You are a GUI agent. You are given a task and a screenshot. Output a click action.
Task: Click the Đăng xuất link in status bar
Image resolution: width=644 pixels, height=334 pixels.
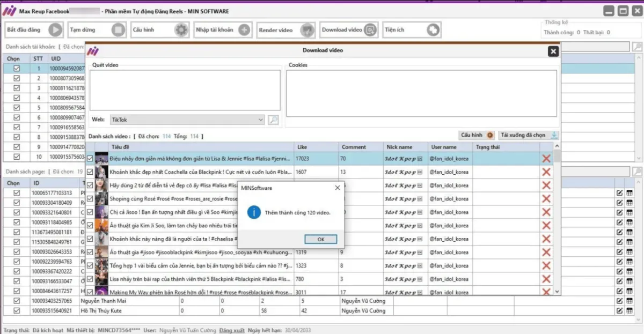232,330
